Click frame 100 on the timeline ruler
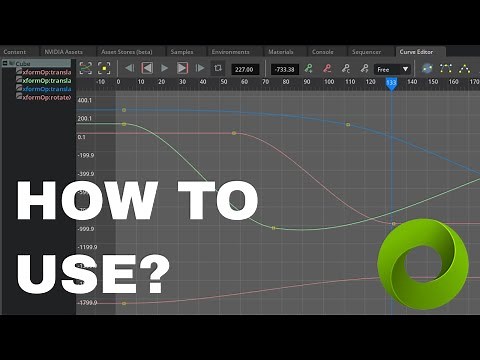 (x=329, y=82)
